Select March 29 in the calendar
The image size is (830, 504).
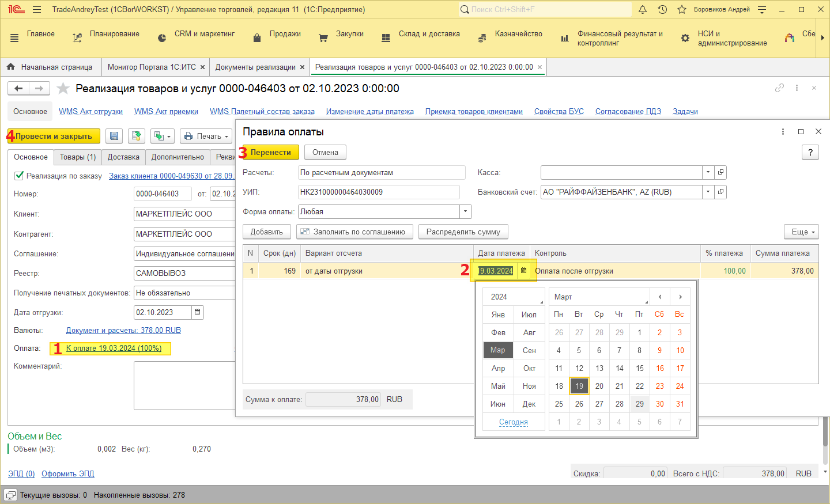coord(639,404)
